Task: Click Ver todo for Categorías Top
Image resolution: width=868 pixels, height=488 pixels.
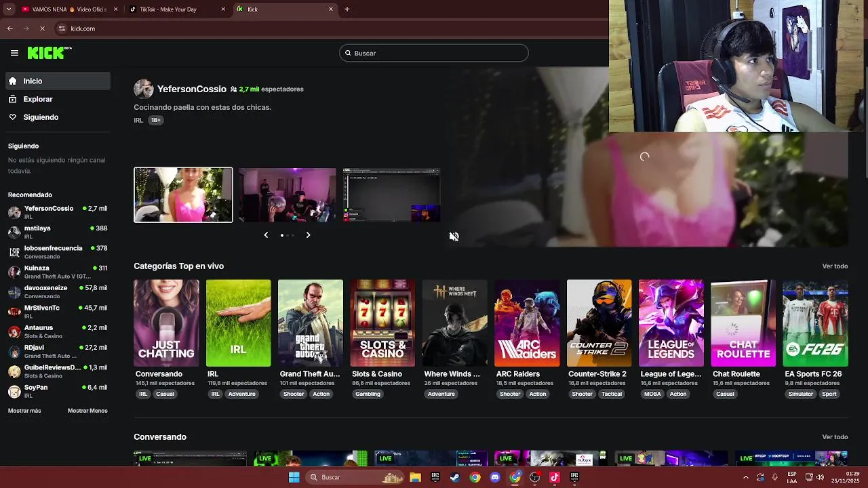Action: pyautogui.click(x=835, y=266)
